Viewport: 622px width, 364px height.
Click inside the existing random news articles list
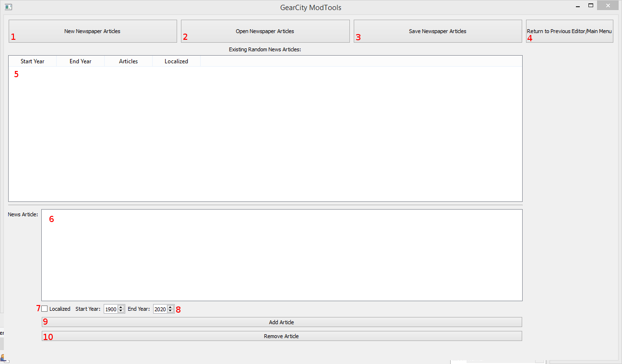click(x=265, y=134)
